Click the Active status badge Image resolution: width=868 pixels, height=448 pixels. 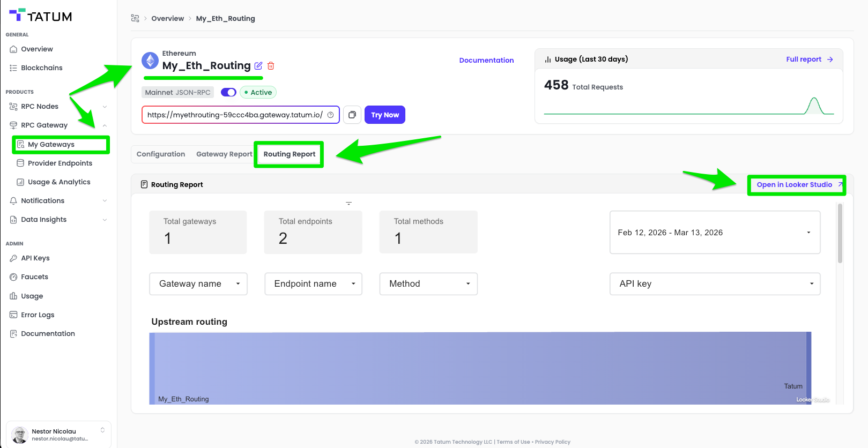258,92
